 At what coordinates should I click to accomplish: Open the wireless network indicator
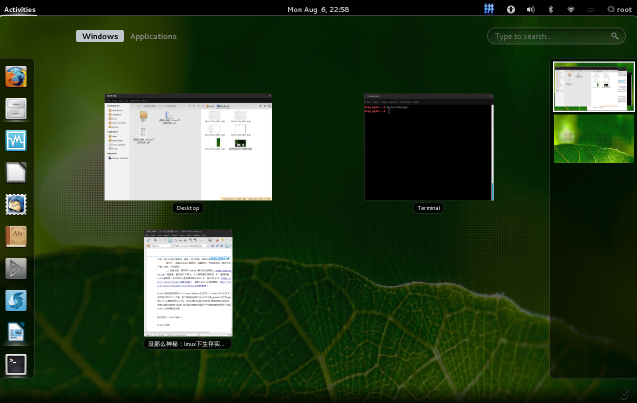tap(571, 9)
